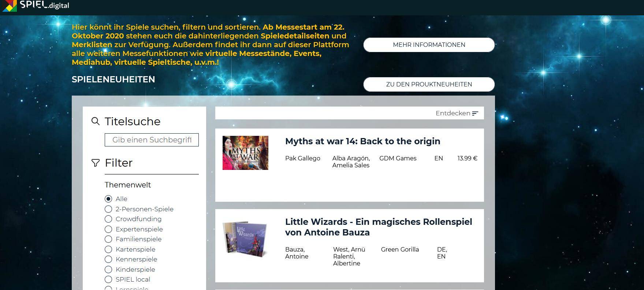This screenshot has height=290, width=644.
Task: Open Myths at war 14 game title
Action: click(362, 141)
